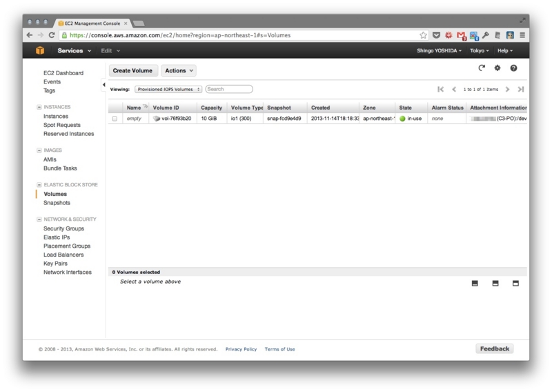Select checkbox for volume vol-76f93b20

pos(115,119)
